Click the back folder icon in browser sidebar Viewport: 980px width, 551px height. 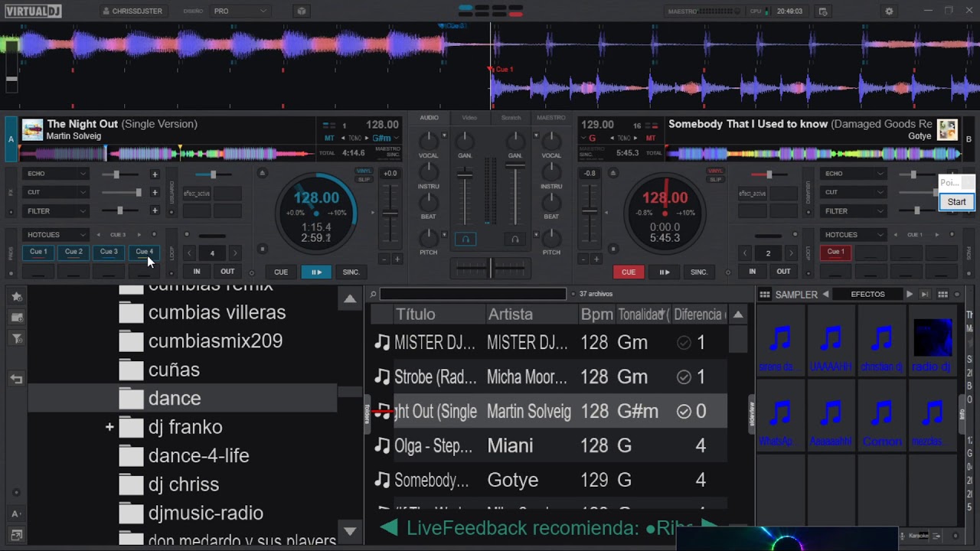click(x=17, y=379)
